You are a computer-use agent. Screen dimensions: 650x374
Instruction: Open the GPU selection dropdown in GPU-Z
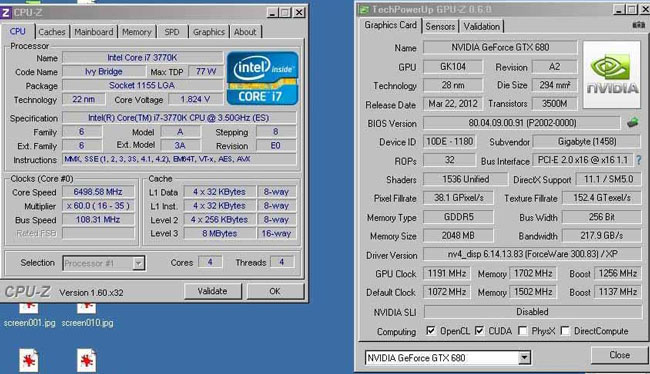pyautogui.click(x=524, y=357)
